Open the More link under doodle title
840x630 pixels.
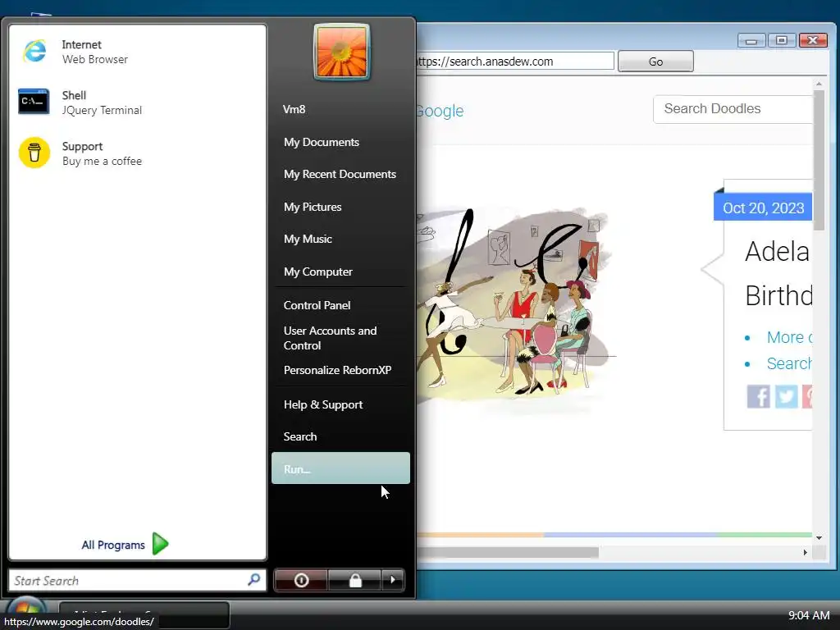pyautogui.click(x=790, y=337)
